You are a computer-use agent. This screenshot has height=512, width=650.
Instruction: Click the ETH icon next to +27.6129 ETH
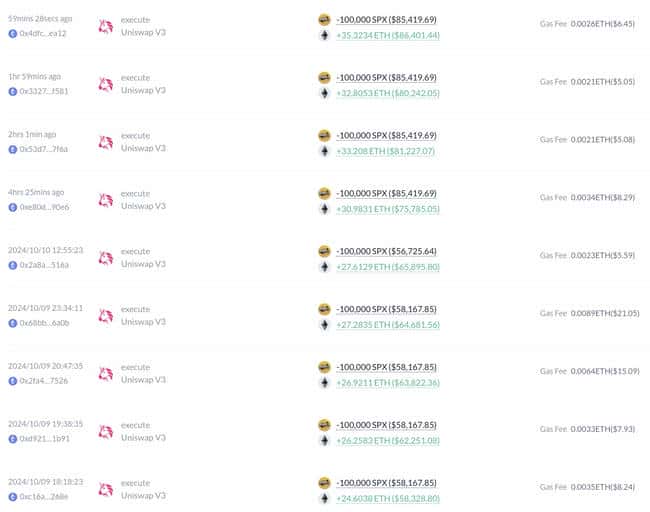323,267
